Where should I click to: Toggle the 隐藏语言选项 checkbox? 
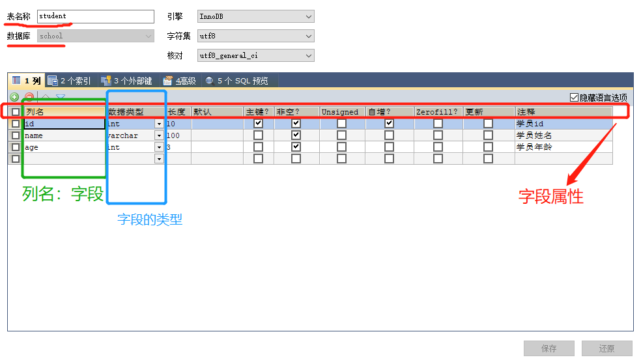pos(574,97)
